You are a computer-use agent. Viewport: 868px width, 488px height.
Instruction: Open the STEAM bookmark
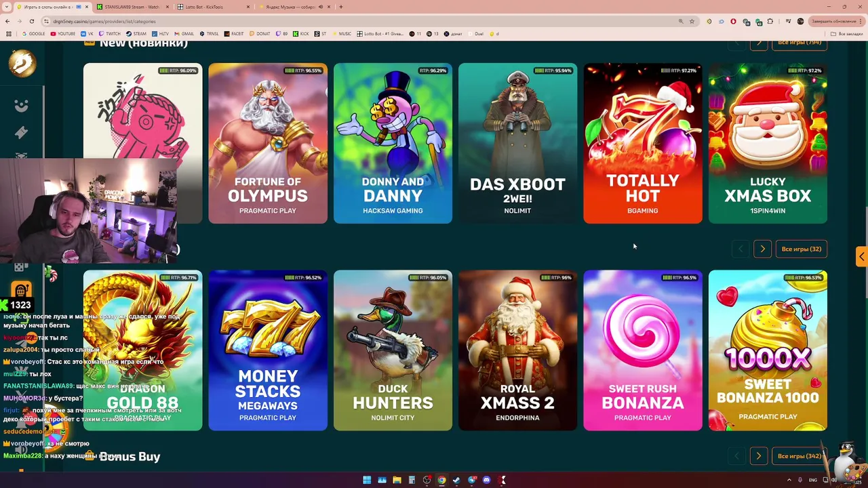coord(136,34)
